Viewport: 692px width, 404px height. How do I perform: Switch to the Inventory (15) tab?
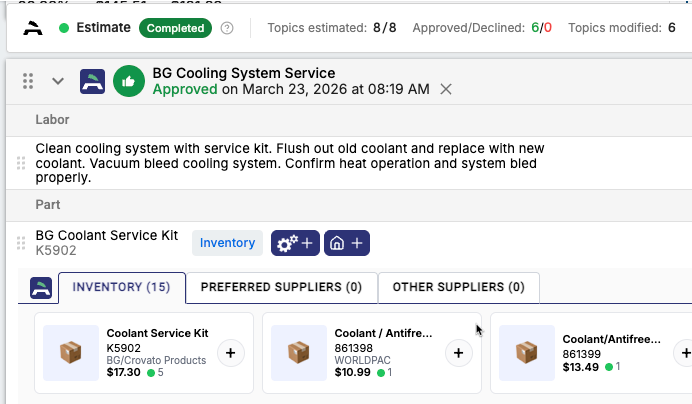(x=122, y=288)
